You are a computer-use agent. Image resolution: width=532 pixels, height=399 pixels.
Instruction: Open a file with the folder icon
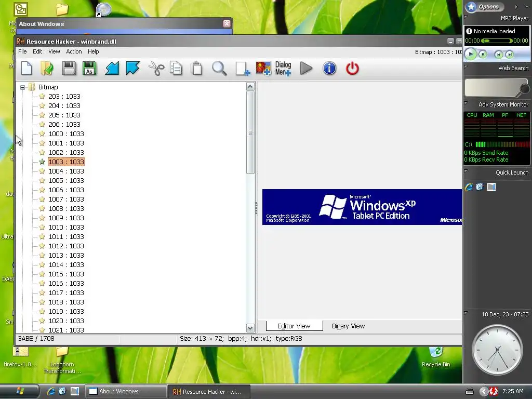pos(47,68)
